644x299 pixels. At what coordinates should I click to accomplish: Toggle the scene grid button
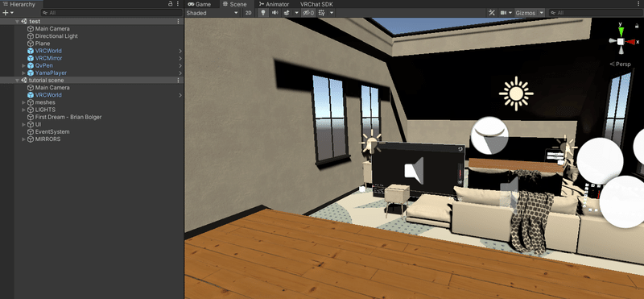point(321,13)
